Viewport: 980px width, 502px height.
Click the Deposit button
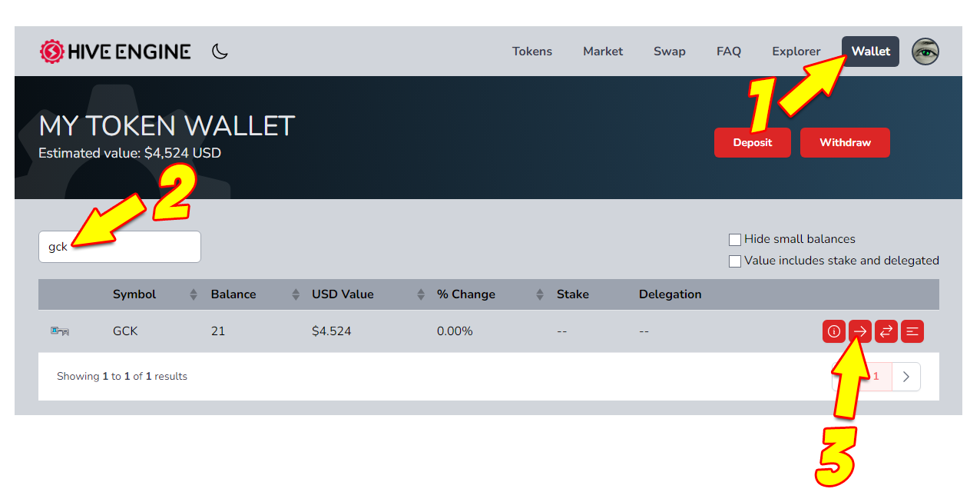pos(753,143)
